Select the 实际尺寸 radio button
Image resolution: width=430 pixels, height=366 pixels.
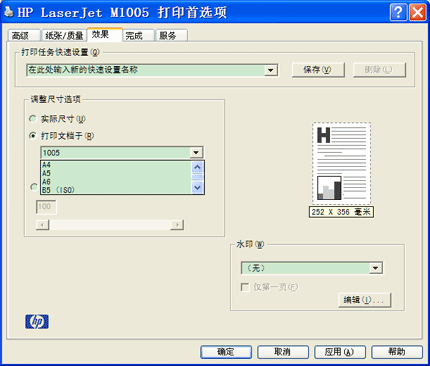pyautogui.click(x=33, y=119)
